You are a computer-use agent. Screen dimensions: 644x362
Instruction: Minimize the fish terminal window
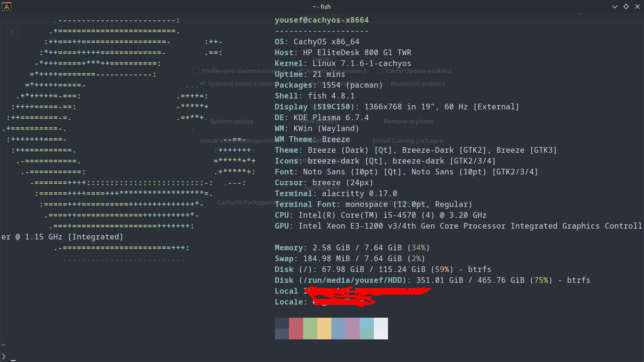point(615,7)
